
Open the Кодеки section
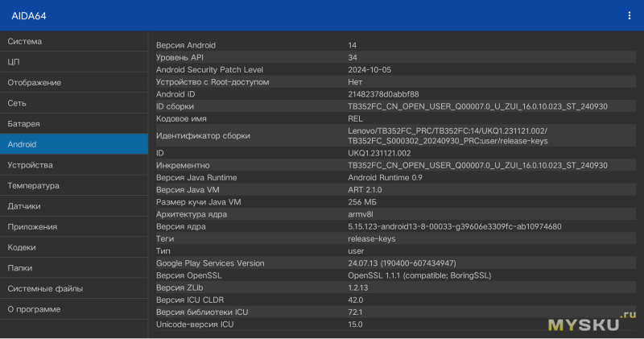(74, 247)
